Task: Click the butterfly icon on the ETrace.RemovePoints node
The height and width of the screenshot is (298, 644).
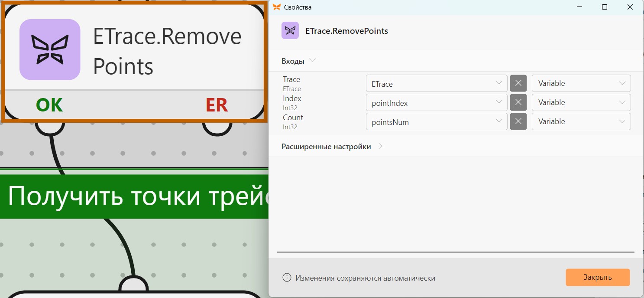Action: click(50, 49)
